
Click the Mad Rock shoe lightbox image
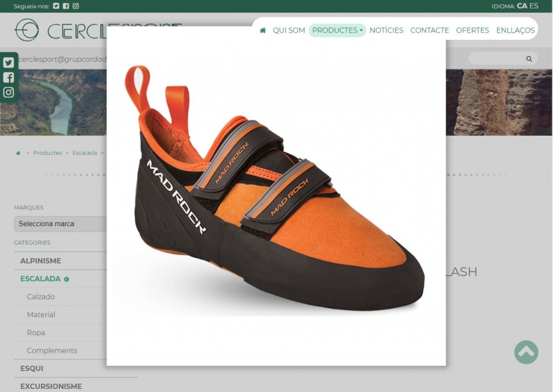tap(276, 195)
